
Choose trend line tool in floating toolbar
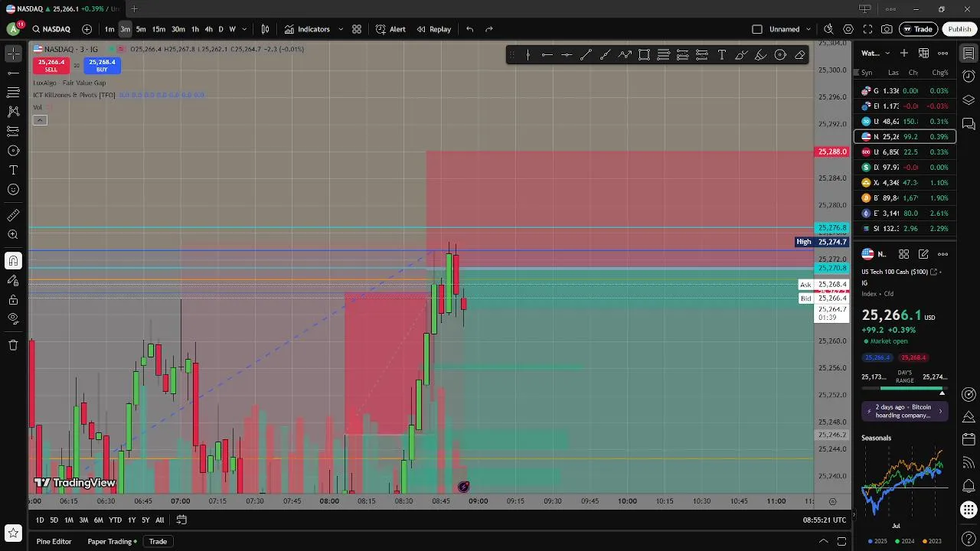click(586, 55)
